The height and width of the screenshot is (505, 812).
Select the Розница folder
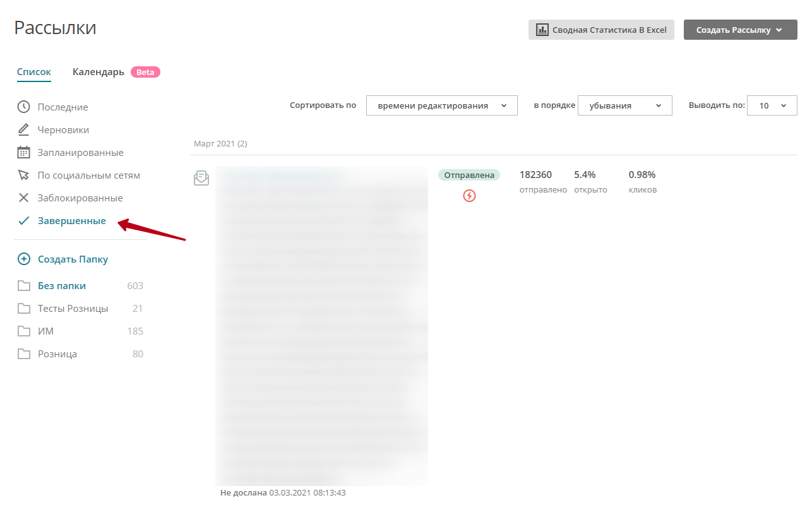click(57, 353)
